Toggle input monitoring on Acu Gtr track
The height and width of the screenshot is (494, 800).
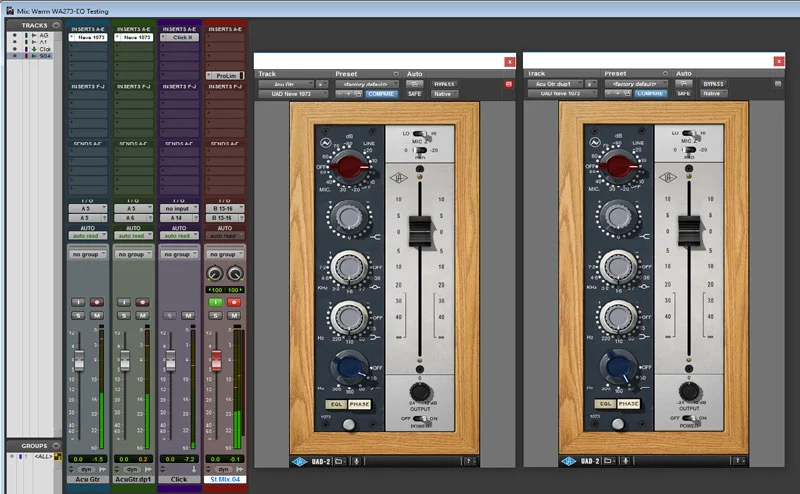78,302
